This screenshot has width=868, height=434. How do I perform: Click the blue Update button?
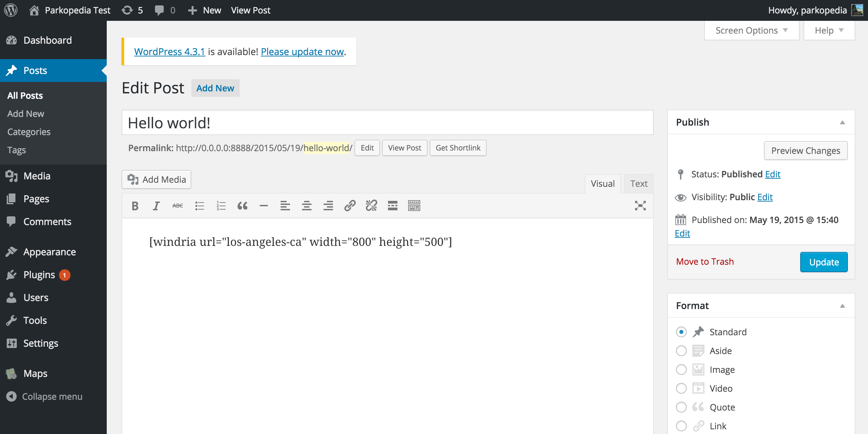click(824, 262)
